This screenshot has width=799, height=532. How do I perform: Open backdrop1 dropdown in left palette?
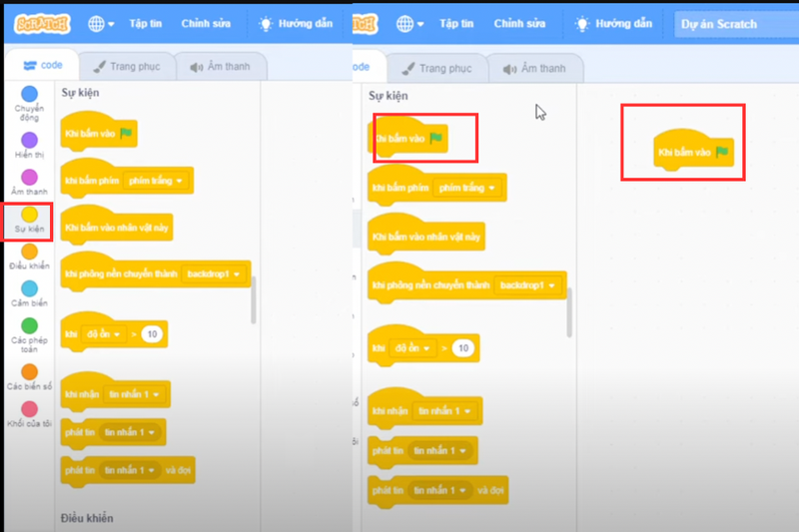pos(213,273)
